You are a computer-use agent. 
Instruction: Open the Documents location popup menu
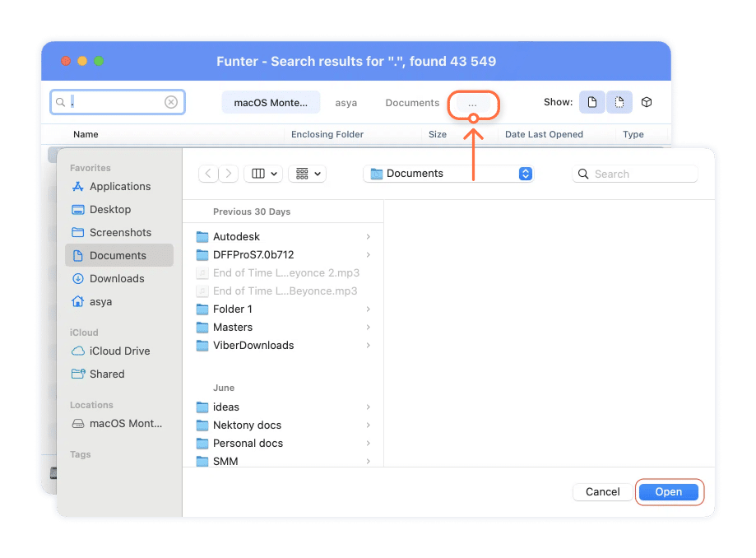tap(448, 174)
